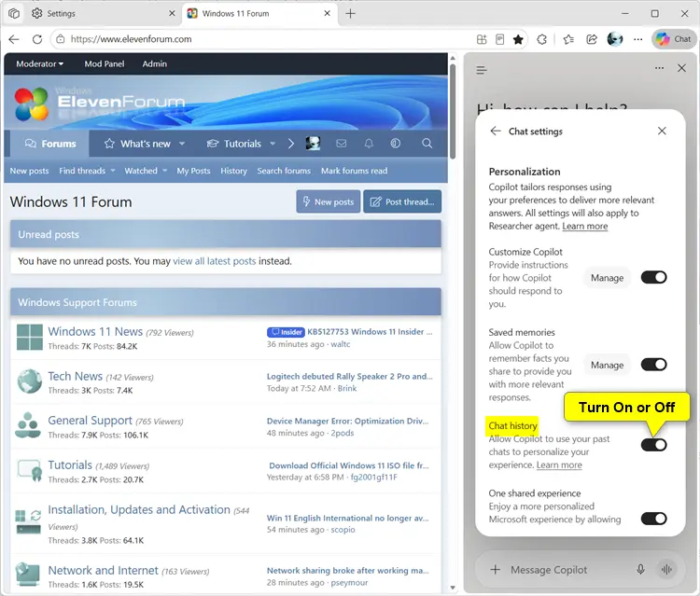Open the browser extensions icon
Viewport: 700px width, 596px height.
point(541,39)
